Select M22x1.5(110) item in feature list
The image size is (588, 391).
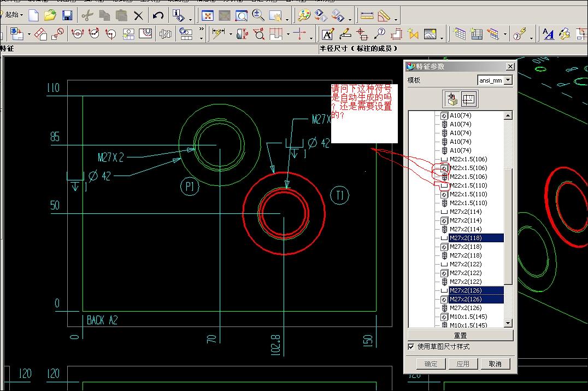(x=468, y=185)
